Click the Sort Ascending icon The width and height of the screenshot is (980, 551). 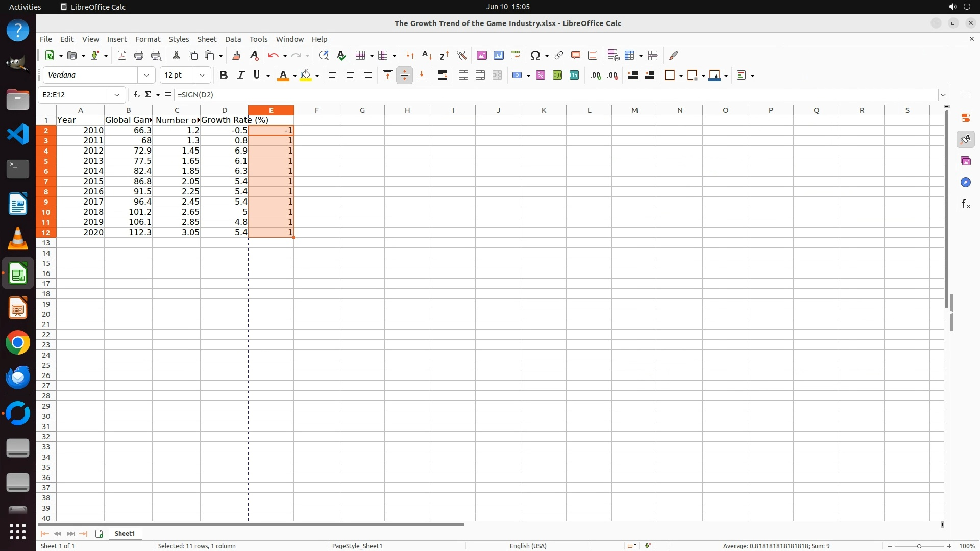(427, 55)
